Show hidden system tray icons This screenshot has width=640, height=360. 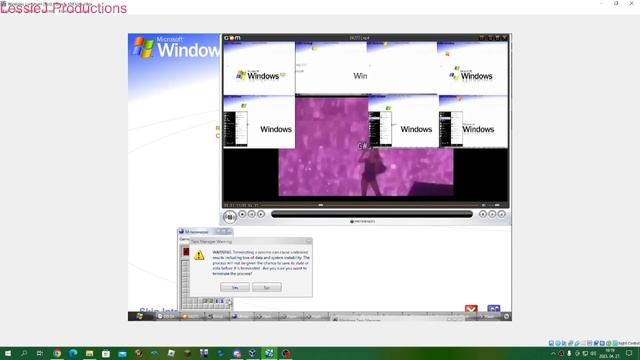553,353
